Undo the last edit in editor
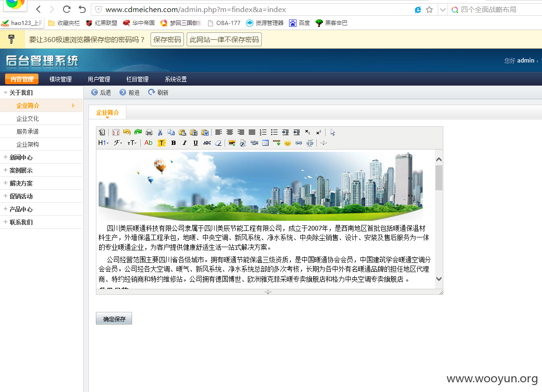The image size is (542, 392). coord(127,132)
